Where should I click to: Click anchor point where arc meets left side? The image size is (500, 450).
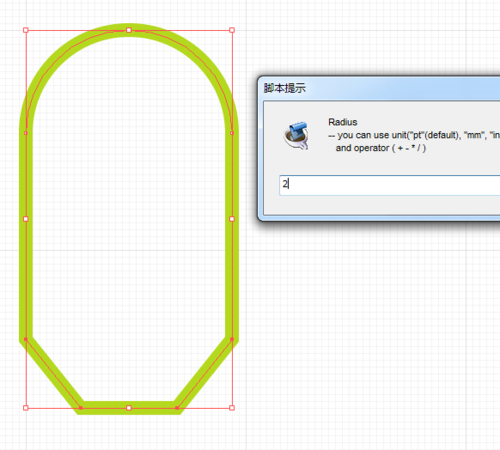point(26,133)
